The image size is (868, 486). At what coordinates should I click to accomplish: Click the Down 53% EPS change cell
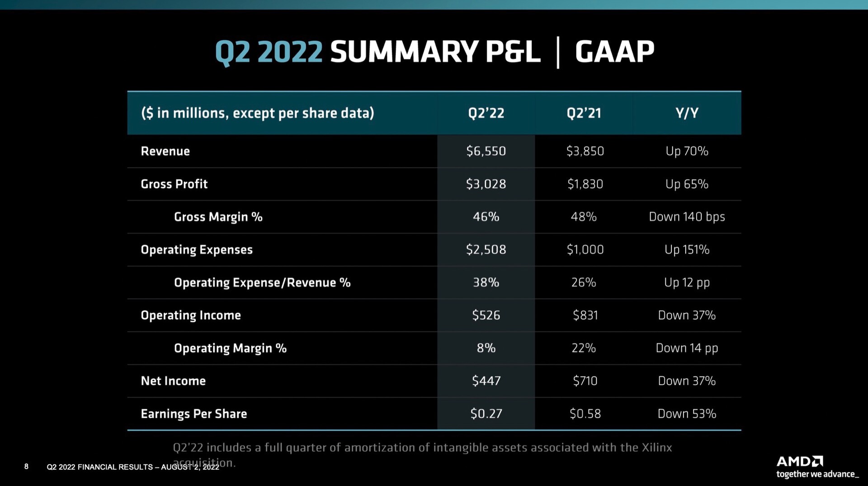coord(687,414)
